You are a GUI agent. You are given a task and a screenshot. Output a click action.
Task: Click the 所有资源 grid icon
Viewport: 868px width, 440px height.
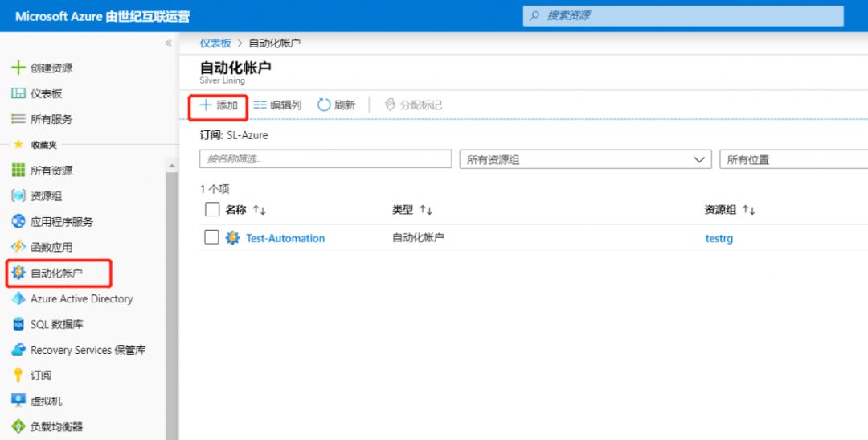18,170
